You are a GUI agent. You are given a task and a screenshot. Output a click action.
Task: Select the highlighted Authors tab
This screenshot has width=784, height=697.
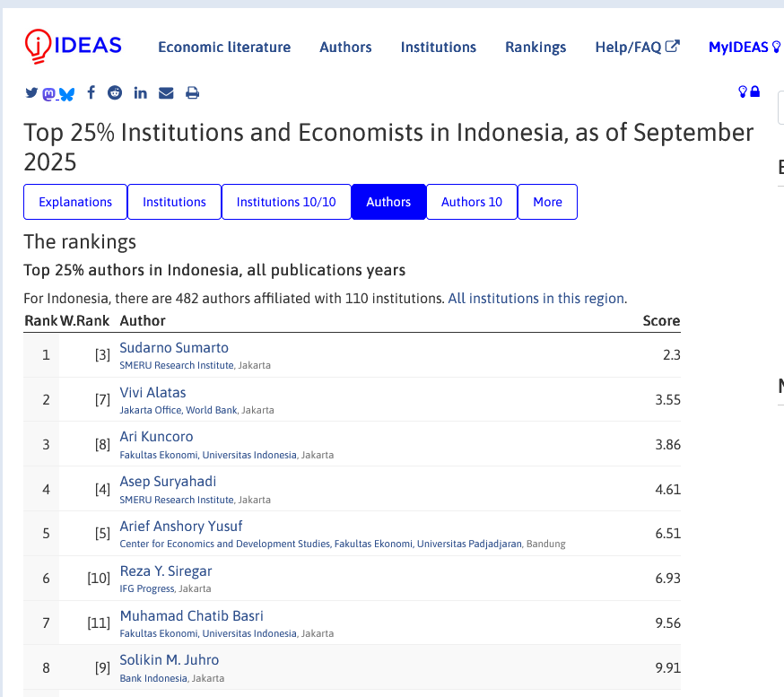click(388, 202)
